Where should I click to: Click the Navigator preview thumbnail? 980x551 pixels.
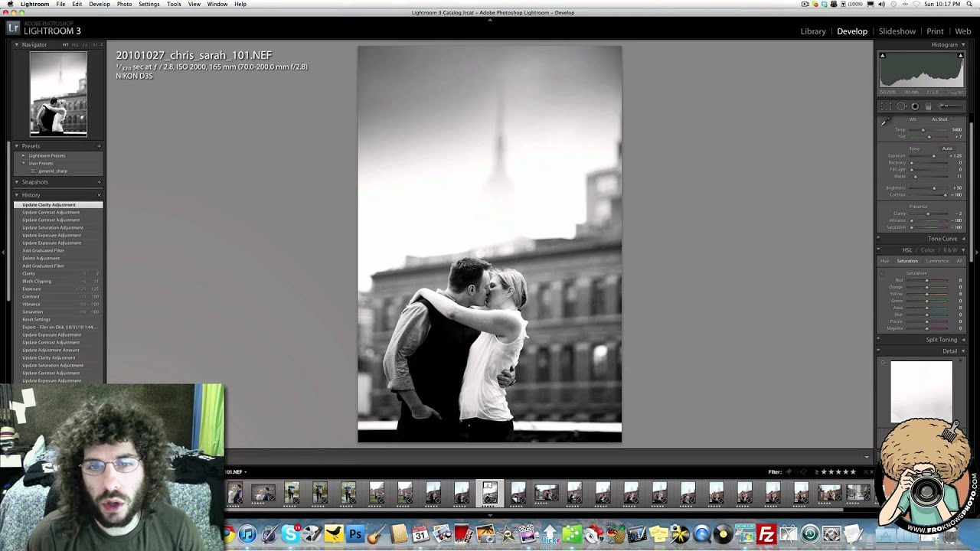coord(58,94)
